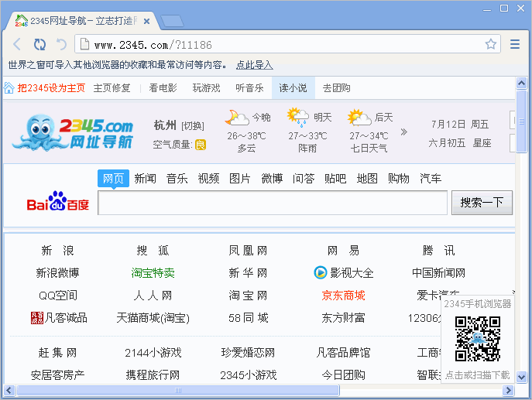The image size is (532, 400).
Task: Open a new tab with the blank tab button
Action: [172, 21]
